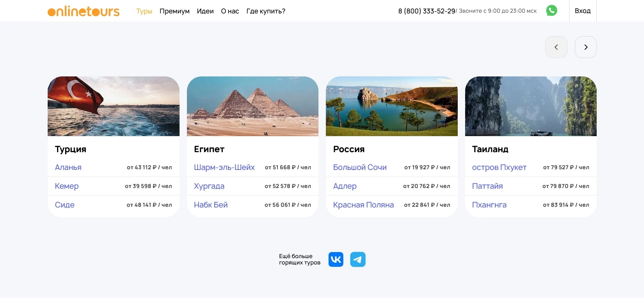Image resolution: width=644 pixels, height=306 pixels.
Task: Click the VK social icon
Action: pos(336,259)
